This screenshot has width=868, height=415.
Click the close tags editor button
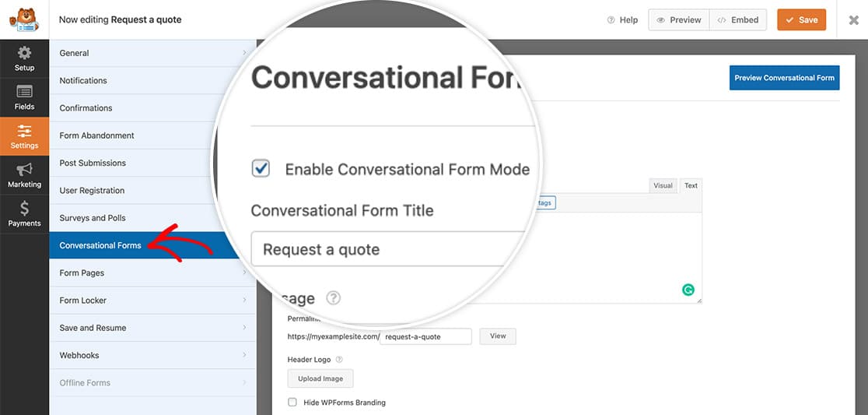[x=546, y=203]
